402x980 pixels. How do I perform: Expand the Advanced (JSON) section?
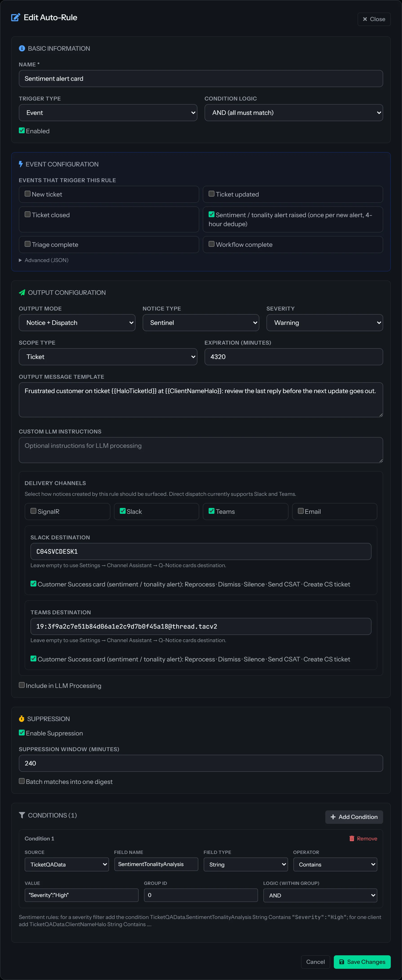(44, 260)
